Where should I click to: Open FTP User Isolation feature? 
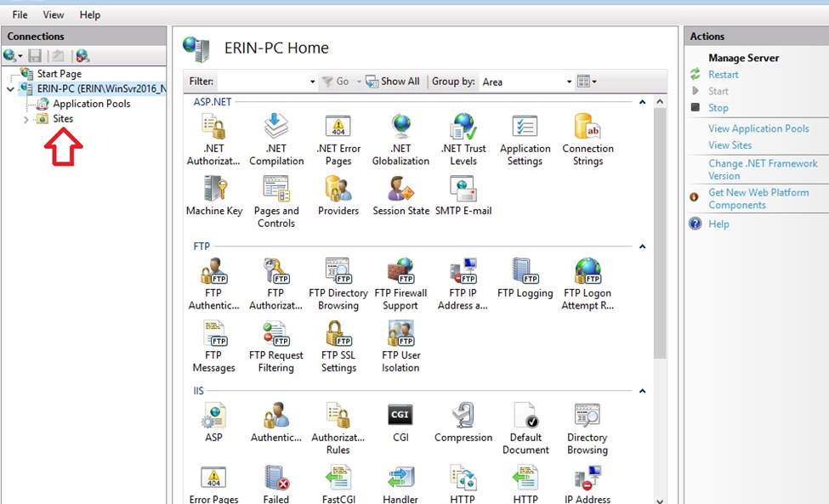(400, 346)
